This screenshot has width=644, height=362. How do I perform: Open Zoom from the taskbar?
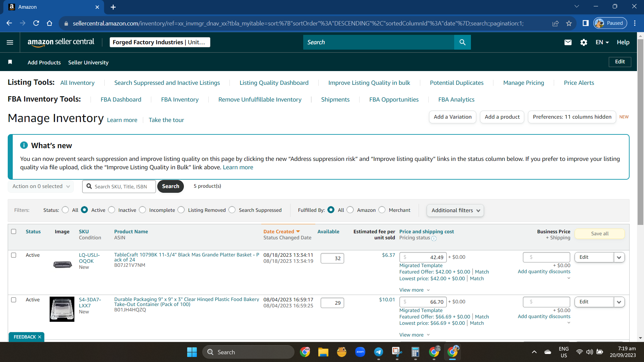point(360,352)
